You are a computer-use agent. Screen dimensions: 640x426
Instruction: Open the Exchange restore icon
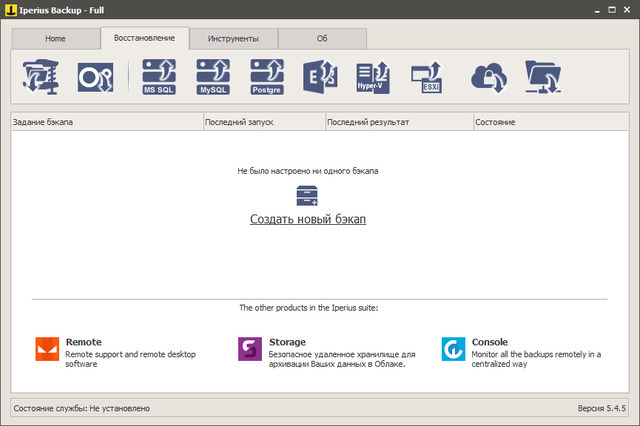(320, 77)
